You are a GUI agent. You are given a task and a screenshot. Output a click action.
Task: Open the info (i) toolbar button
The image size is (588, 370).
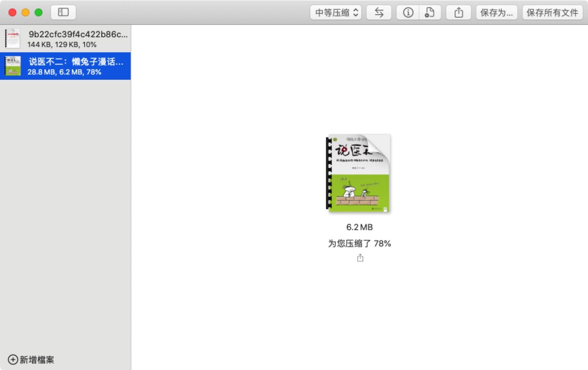click(x=408, y=12)
